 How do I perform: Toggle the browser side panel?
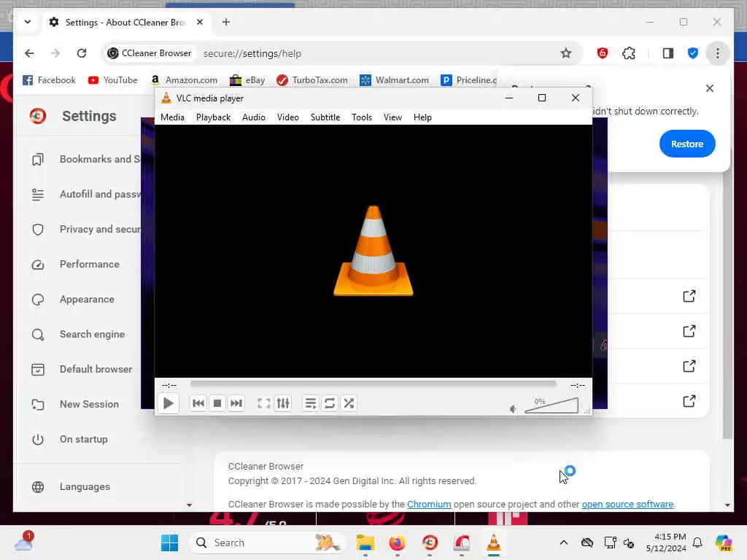click(668, 53)
